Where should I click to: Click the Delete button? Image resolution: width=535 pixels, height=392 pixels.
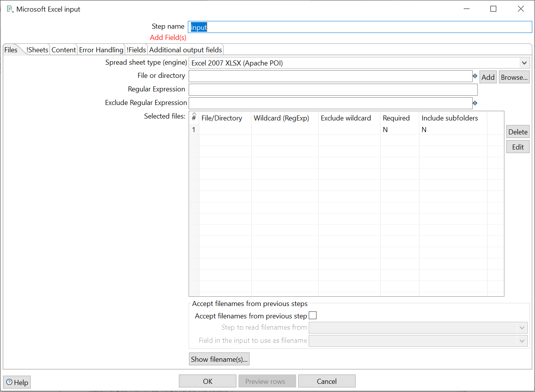(518, 132)
